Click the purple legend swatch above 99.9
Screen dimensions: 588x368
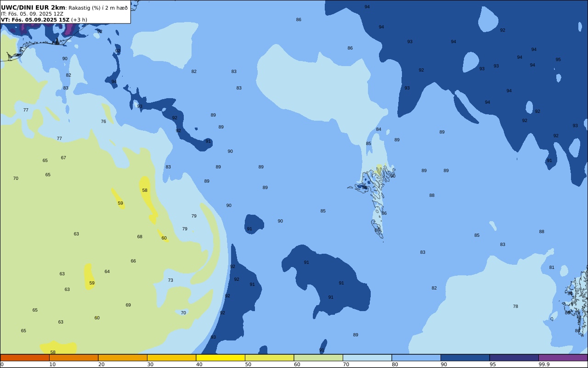coord(563,357)
